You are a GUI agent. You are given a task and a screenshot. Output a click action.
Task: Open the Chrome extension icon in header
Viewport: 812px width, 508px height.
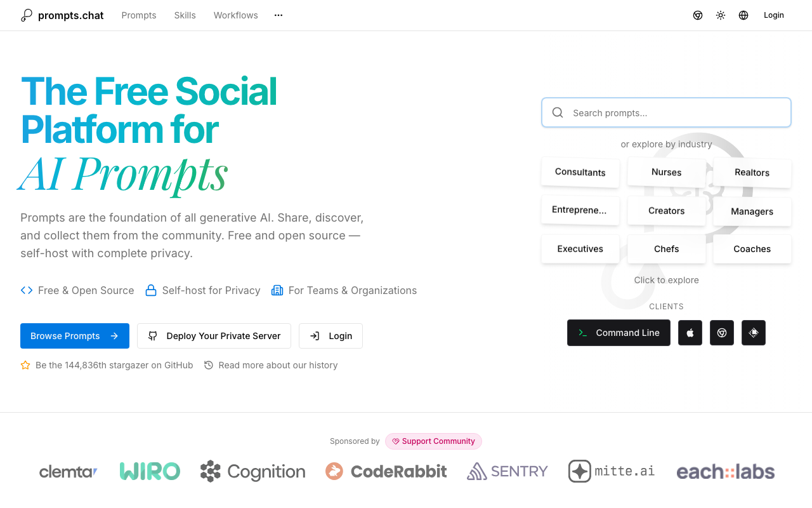[x=698, y=15]
